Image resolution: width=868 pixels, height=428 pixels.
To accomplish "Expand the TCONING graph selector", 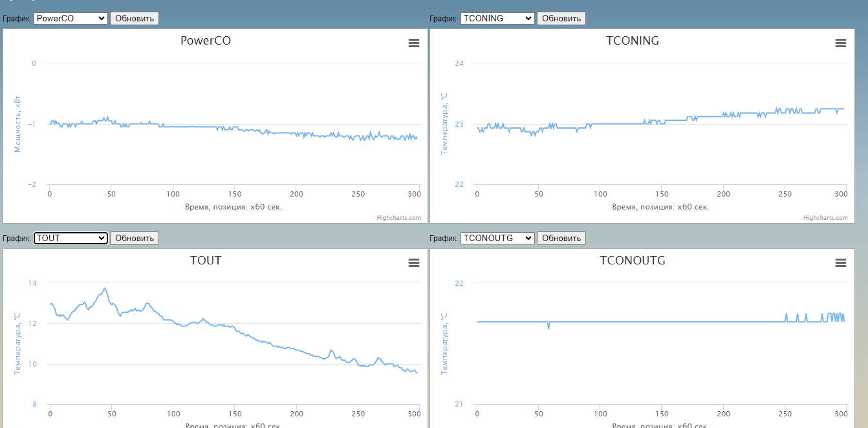I will (497, 18).
